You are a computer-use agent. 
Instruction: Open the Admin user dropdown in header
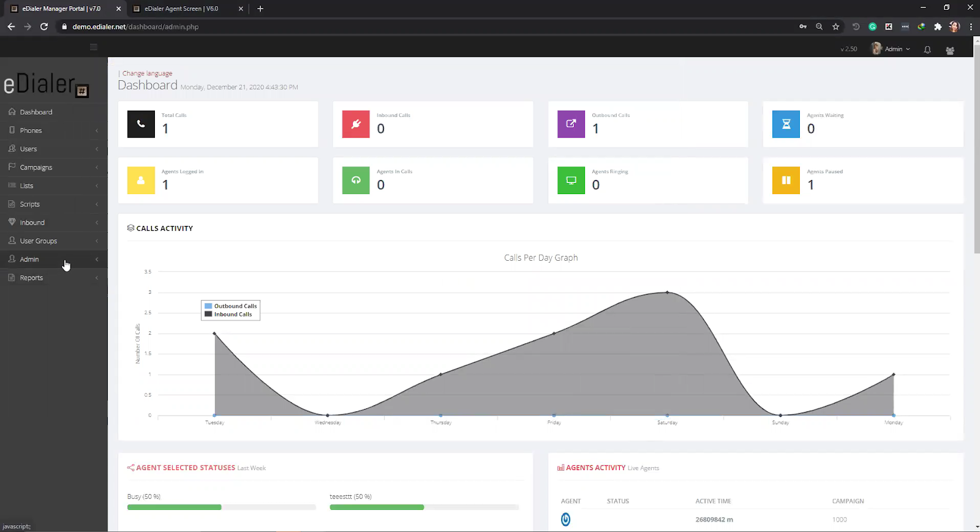[892, 49]
